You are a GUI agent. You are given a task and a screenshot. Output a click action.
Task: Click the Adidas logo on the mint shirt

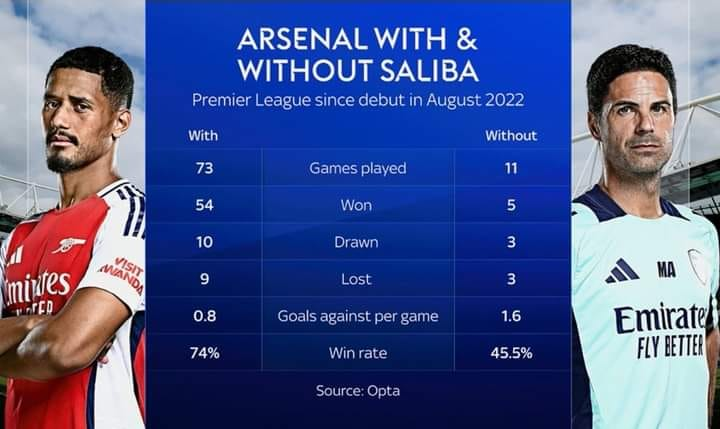pos(621,271)
